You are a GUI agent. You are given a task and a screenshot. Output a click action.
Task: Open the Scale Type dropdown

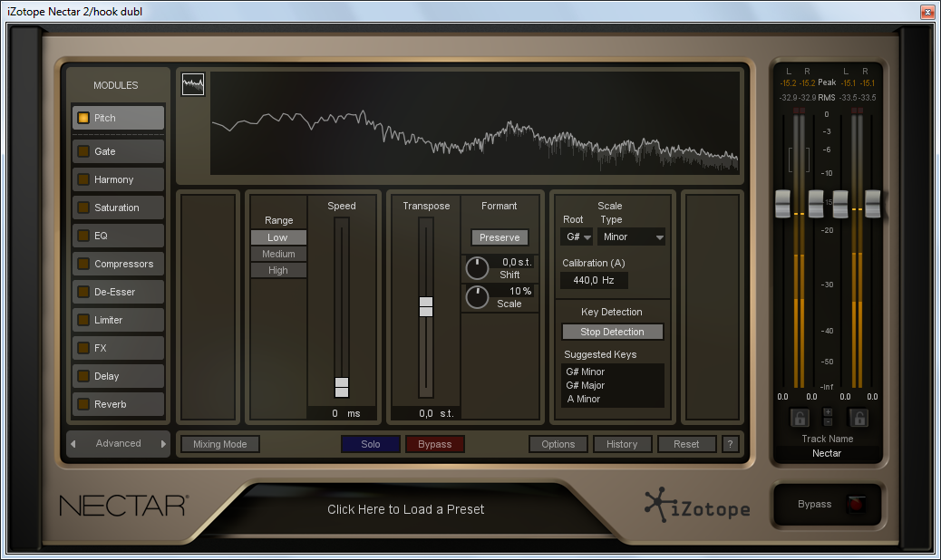click(631, 237)
